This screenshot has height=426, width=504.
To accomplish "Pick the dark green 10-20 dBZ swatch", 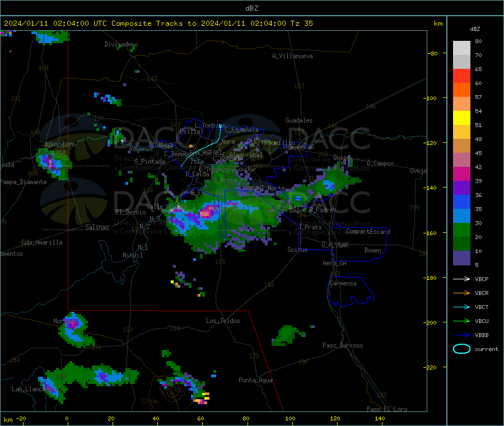I will click(x=461, y=244).
